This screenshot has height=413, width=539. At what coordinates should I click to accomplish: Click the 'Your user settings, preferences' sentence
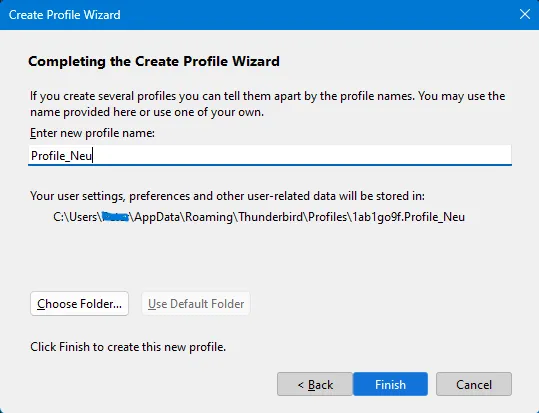(227, 196)
